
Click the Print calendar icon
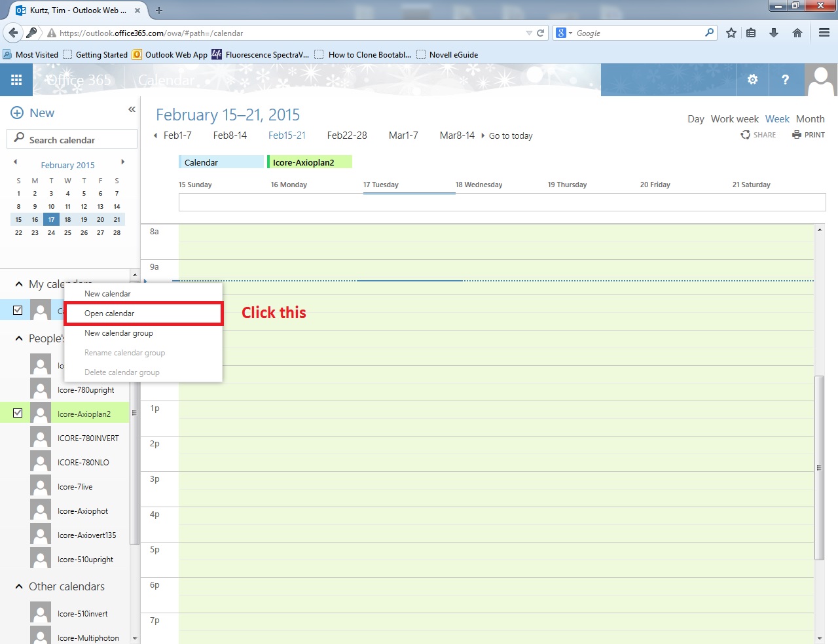[797, 135]
